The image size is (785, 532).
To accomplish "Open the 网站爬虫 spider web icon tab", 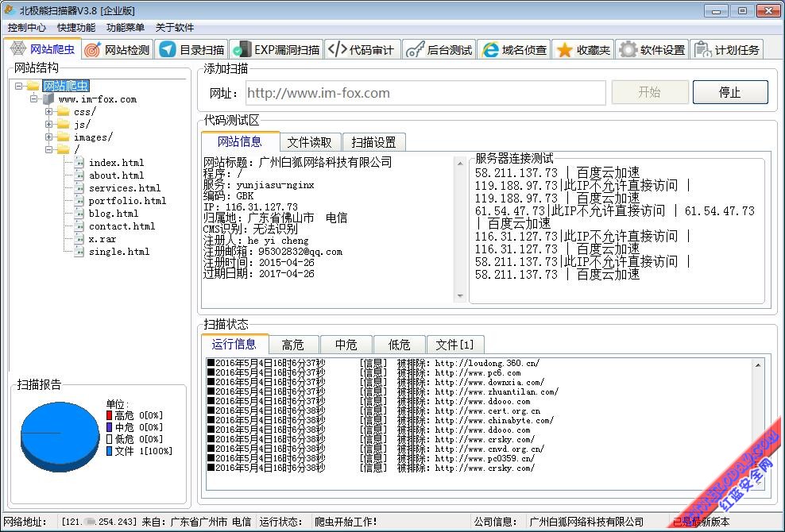I will tap(18, 49).
